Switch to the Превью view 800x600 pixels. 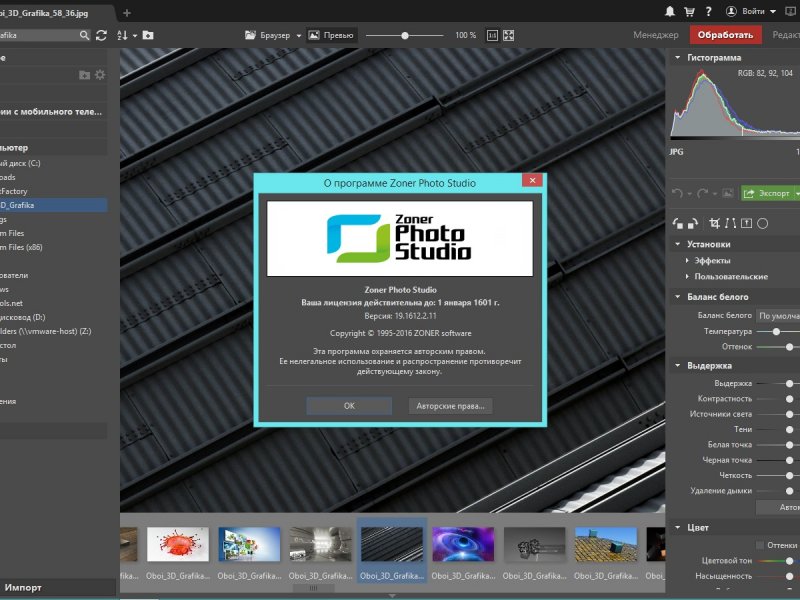331,35
